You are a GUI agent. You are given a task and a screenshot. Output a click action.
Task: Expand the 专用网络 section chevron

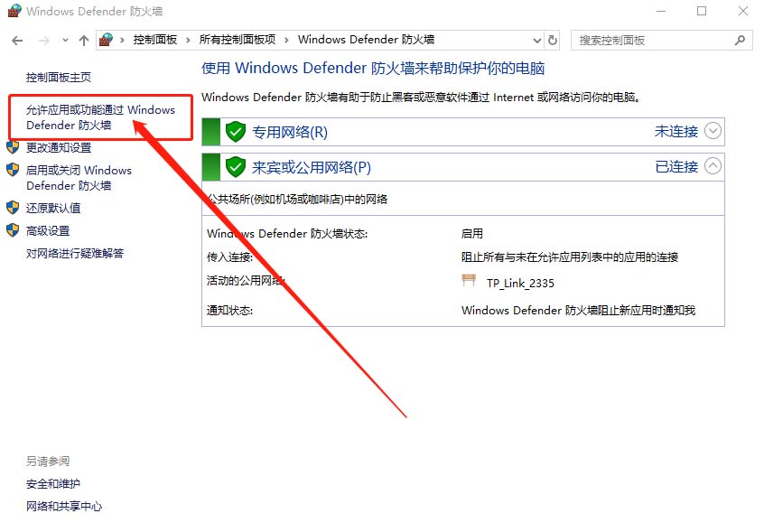(713, 131)
